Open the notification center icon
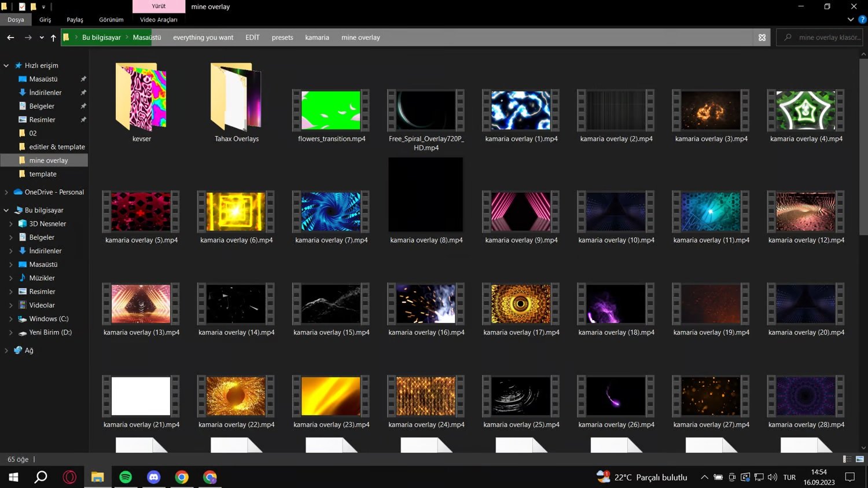Viewport: 868px width, 488px height. (850, 477)
